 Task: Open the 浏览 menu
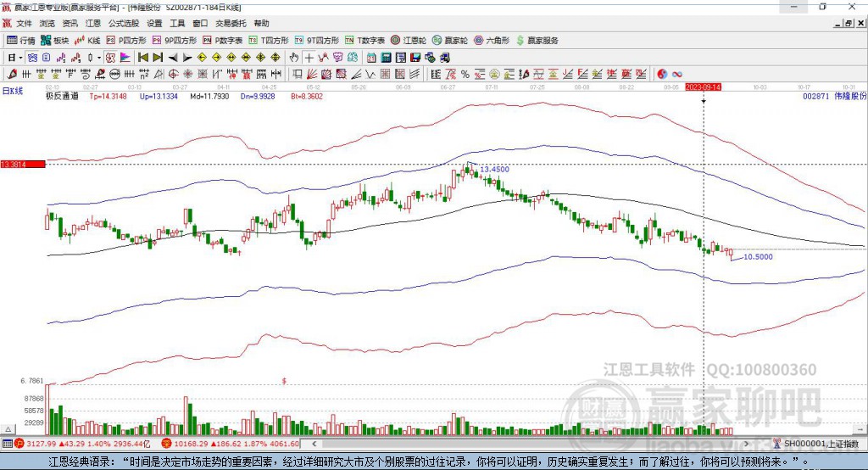(47, 23)
